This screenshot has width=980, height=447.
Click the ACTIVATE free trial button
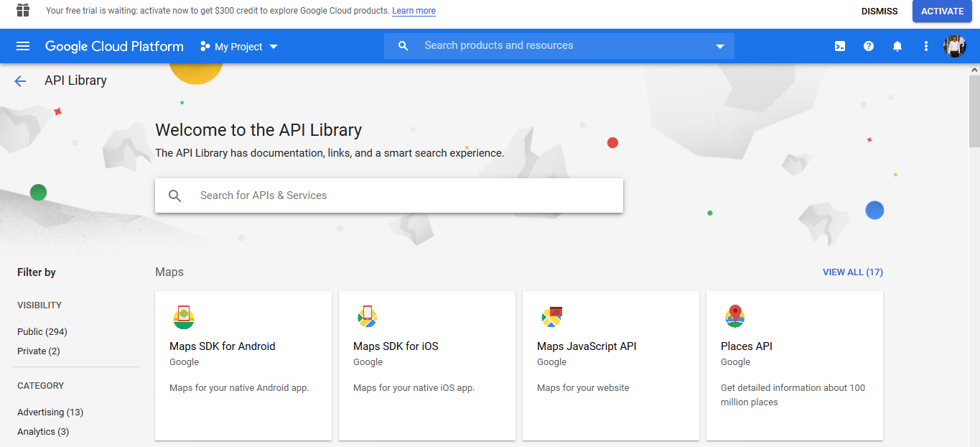tap(942, 11)
